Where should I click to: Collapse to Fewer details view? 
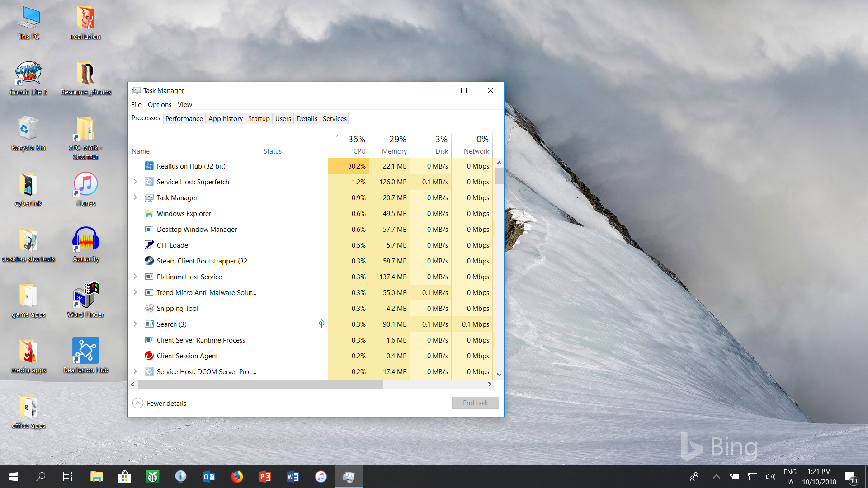(x=160, y=403)
